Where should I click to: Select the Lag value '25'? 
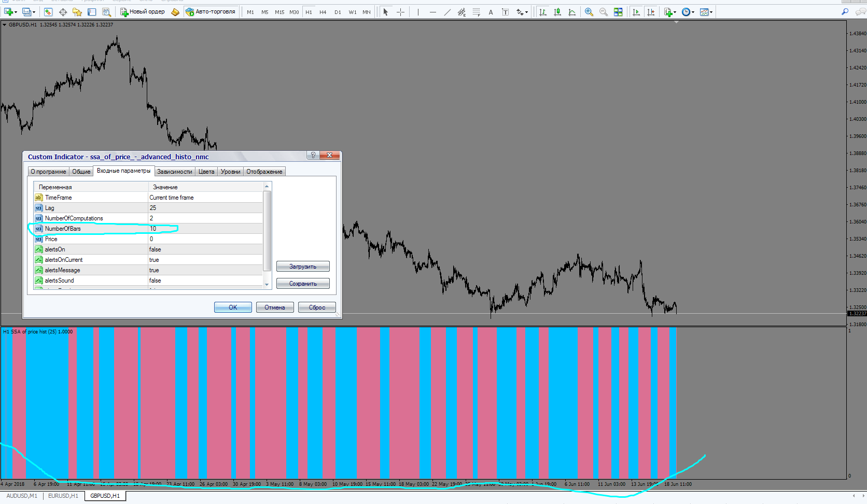tap(205, 208)
